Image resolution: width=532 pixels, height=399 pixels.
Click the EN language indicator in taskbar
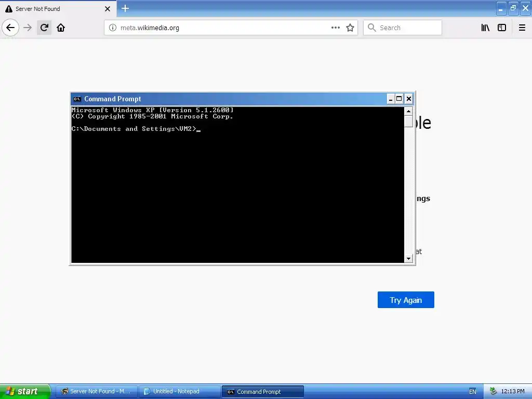(x=473, y=392)
